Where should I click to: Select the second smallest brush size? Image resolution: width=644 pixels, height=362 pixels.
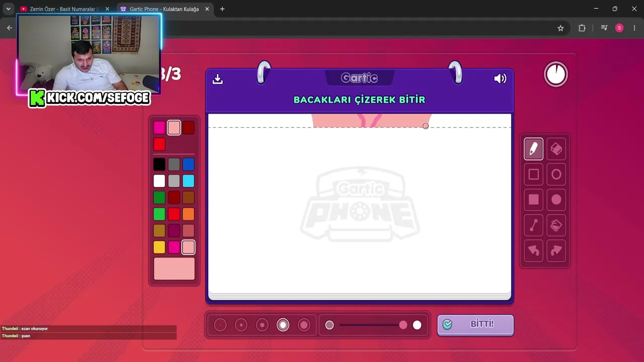[241, 325]
